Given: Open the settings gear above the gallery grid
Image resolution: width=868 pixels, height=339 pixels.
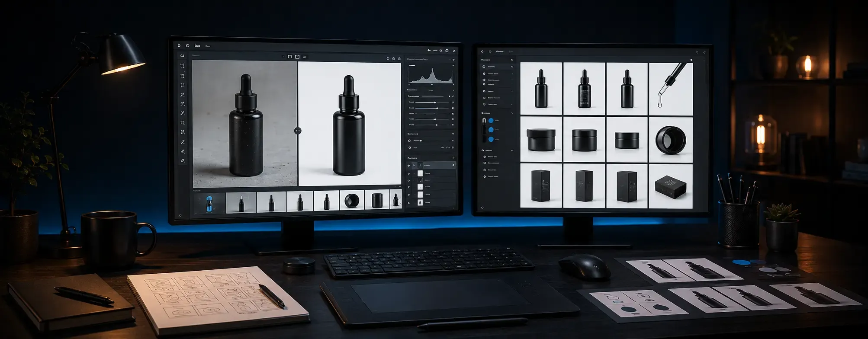Looking at the screenshot, I should [x=691, y=60].
